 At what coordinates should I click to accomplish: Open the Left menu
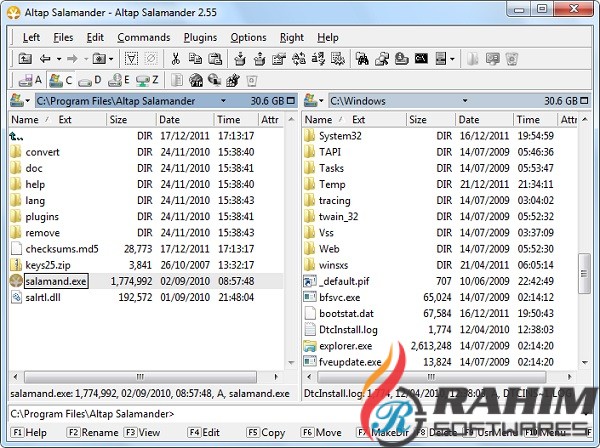[x=31, y=37]
